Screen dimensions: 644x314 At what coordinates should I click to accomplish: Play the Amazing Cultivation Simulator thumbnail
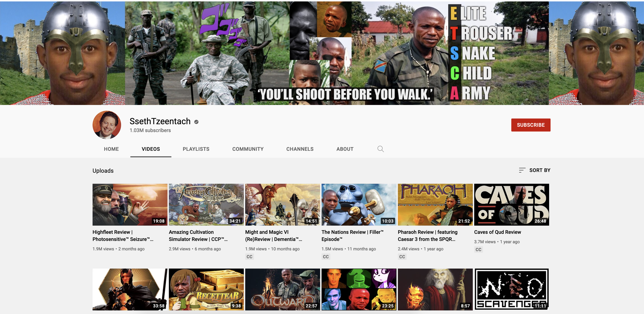coord(206,205)
